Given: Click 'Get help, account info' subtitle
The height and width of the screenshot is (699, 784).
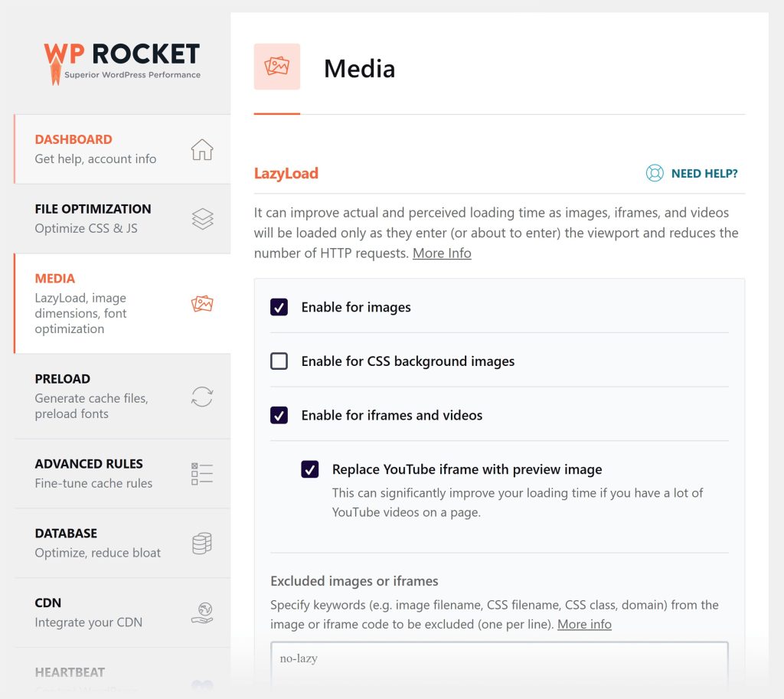Looking at the screenshot, I should point(96,159).
